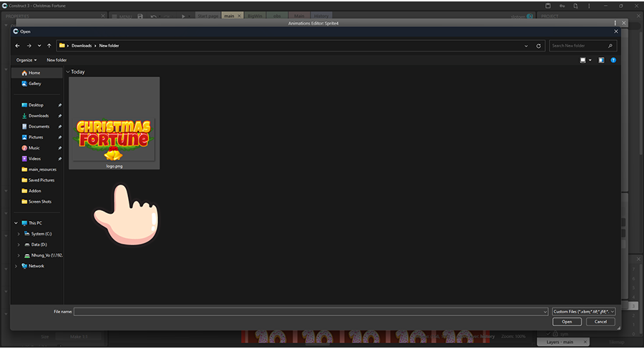This screenshot has width=644, height=349.
Task: Go to Downloads in quick access
Action: [x=39, y=116]
